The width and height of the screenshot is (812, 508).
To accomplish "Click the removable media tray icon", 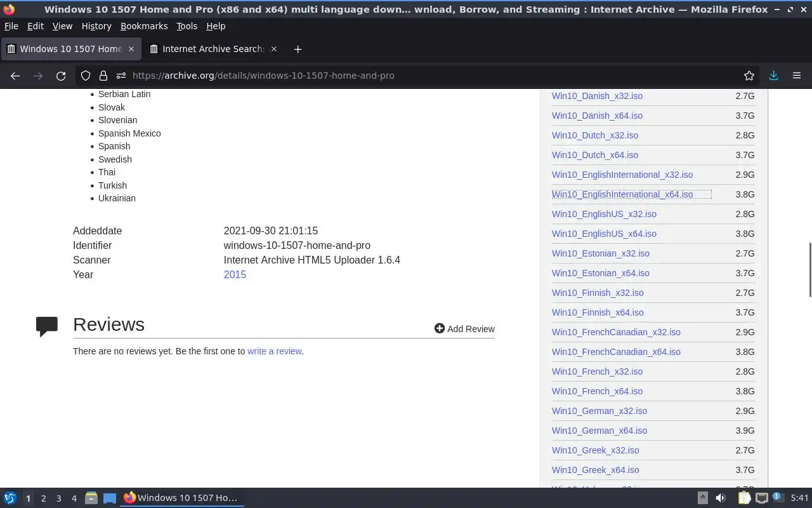I will click(703, 498).
